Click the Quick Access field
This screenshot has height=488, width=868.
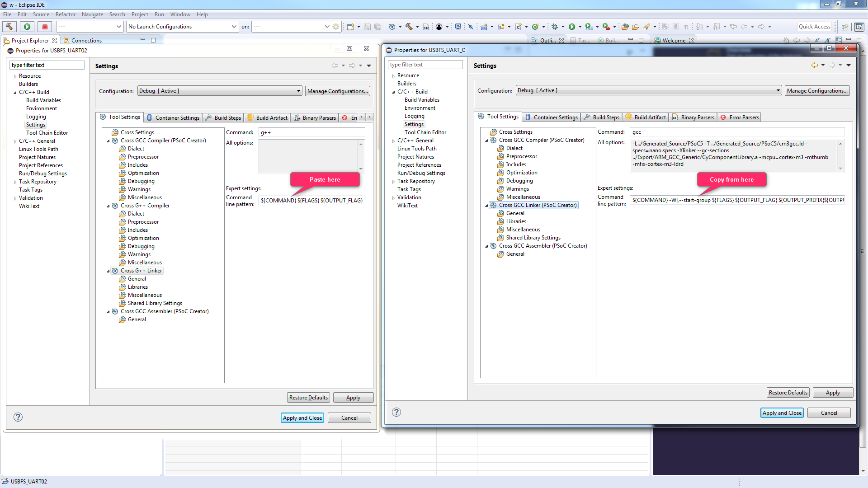coord(815,27)
